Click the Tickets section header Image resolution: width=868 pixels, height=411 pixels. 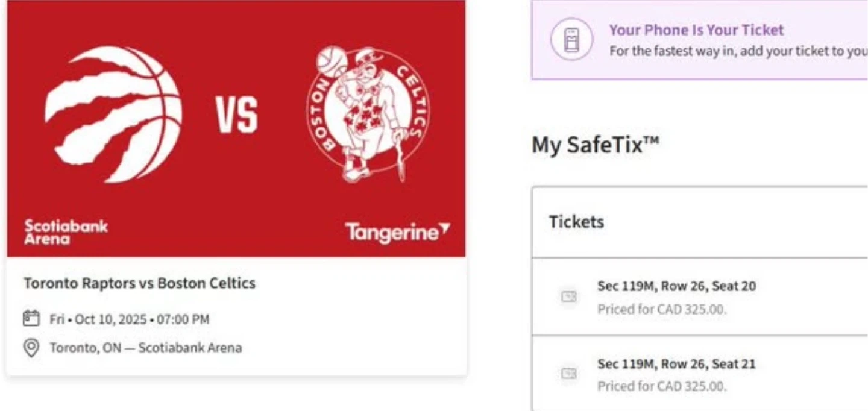click(x=576, y=222)
